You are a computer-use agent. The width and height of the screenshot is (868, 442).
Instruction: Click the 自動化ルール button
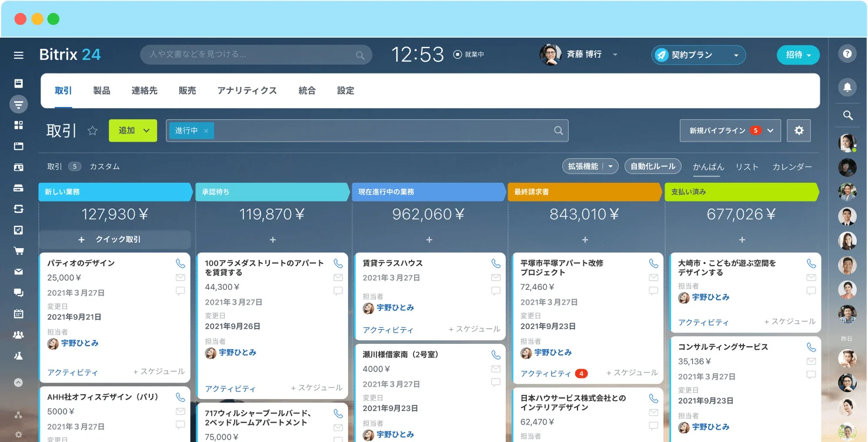[653, 166]
